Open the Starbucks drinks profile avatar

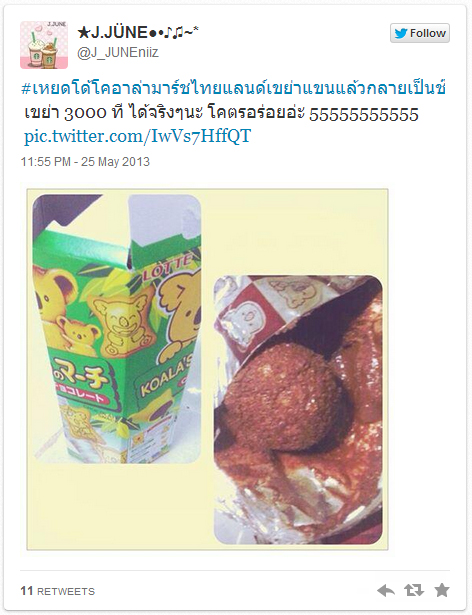tap(44, 45)
